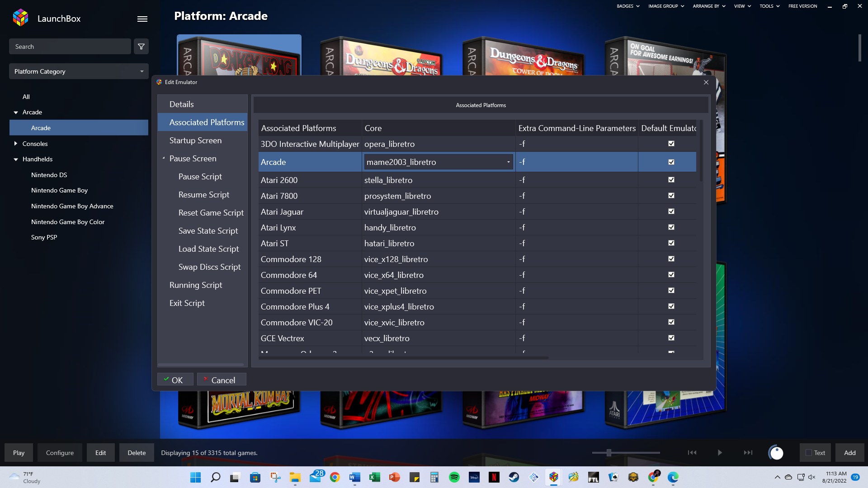Toggle default emulator checkbox for Atari Lynx
The width and height of the screenshot is (868, 488).
(671, 227)
